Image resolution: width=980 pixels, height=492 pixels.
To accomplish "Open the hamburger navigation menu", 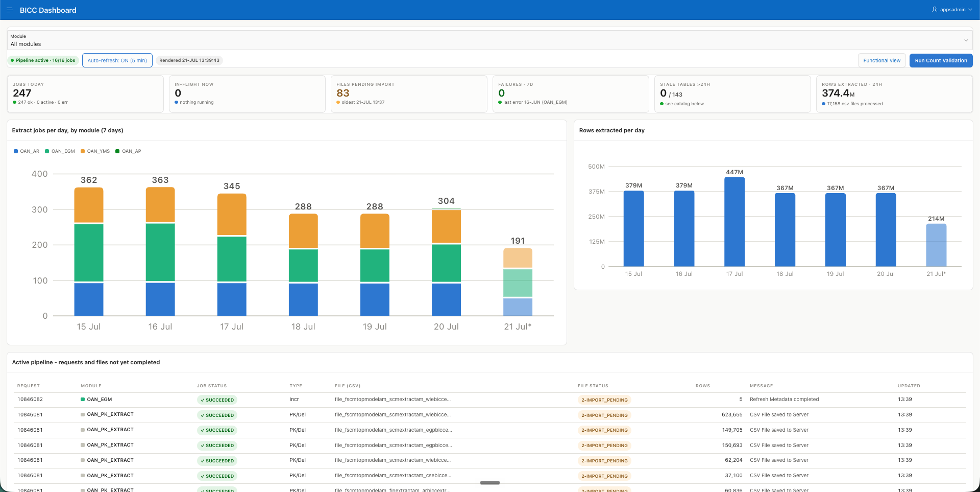I will 9,10.
